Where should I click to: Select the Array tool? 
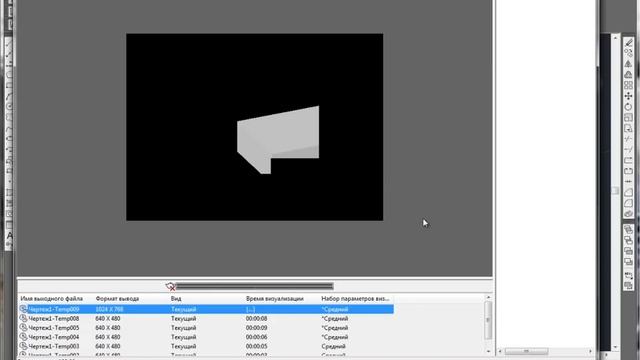pos(629,85)
